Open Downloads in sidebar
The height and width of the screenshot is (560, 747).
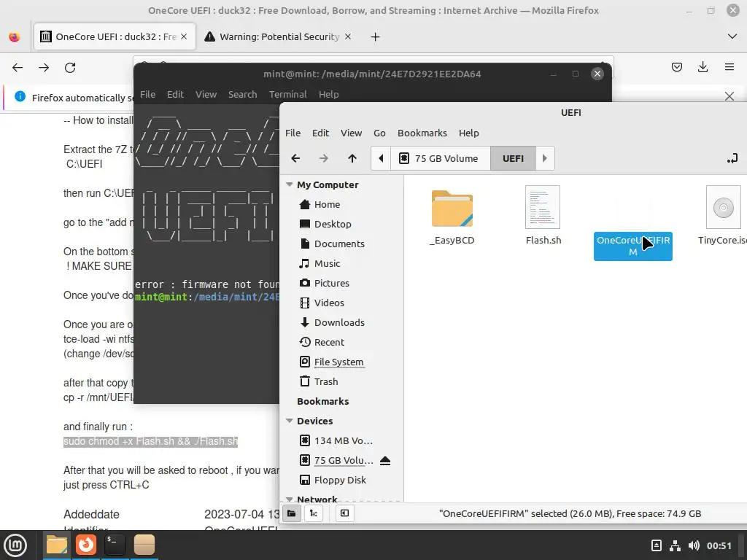pyautogui.click(x=338, y=322)
